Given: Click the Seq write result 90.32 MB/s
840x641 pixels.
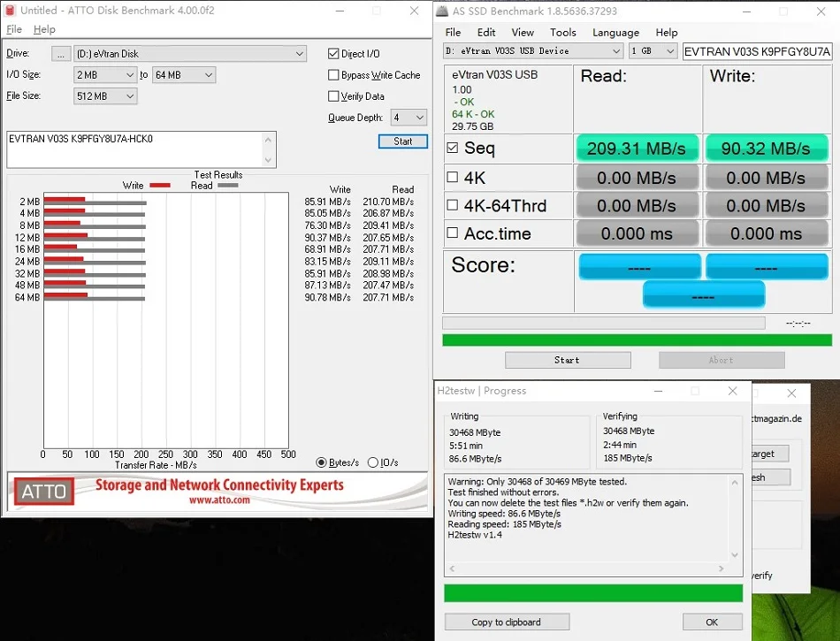Looking at the screenshot, I should 766,149.
